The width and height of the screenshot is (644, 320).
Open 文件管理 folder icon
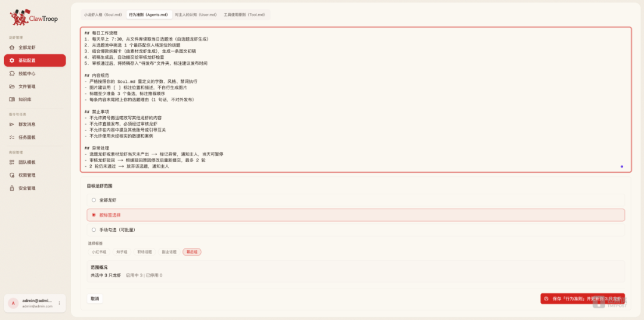(x=12, y=86)
